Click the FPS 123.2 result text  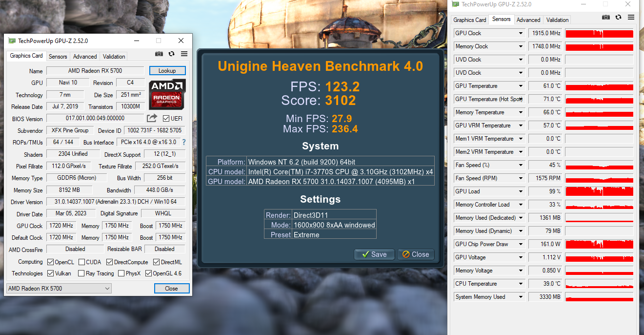coord(325,87)
